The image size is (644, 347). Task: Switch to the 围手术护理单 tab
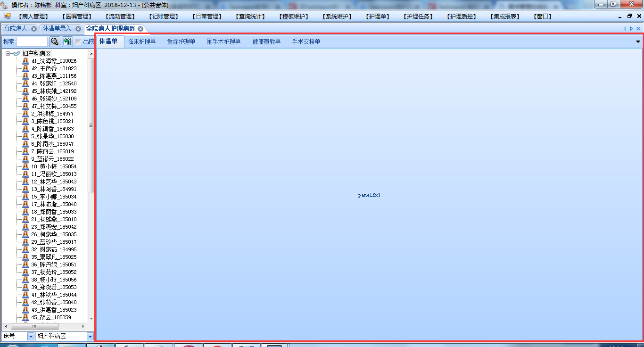(x=223, y=41)
